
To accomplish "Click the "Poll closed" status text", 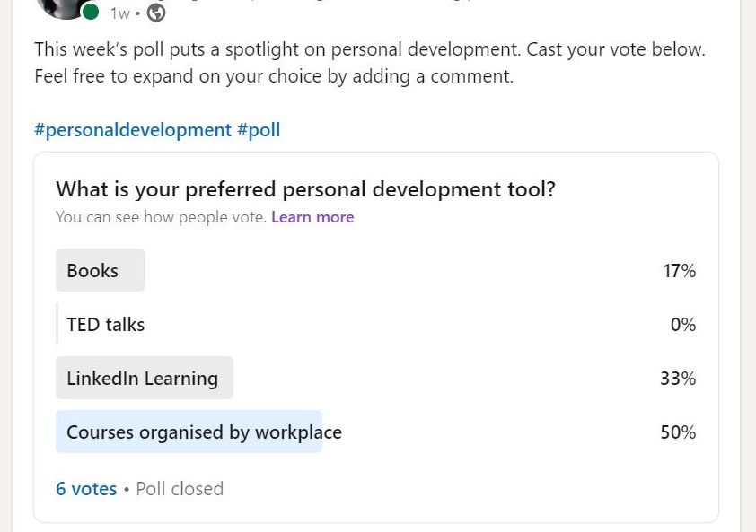I will (x=180, y=489).
